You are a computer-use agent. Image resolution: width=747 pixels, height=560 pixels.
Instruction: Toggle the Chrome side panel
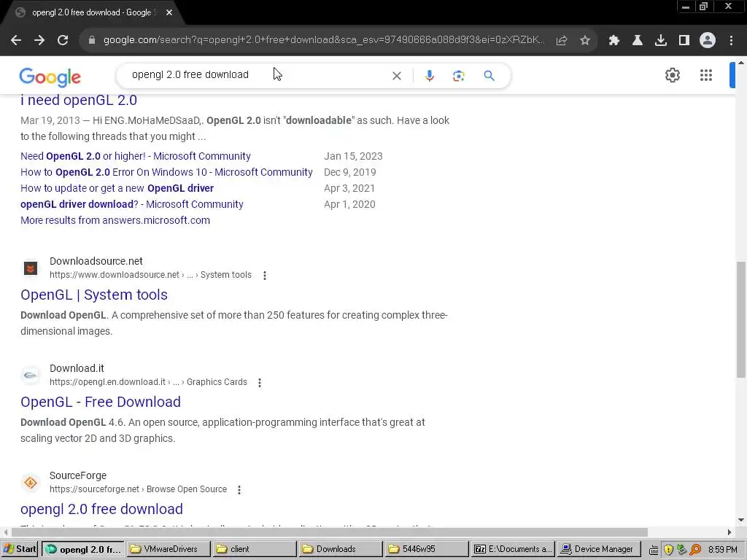[684, 41]
